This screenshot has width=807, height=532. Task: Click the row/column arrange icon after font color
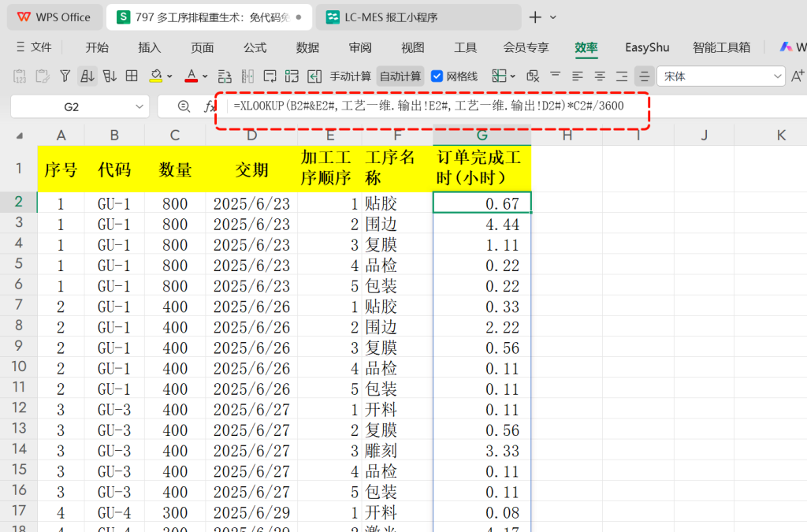click(x=225, y=76)
